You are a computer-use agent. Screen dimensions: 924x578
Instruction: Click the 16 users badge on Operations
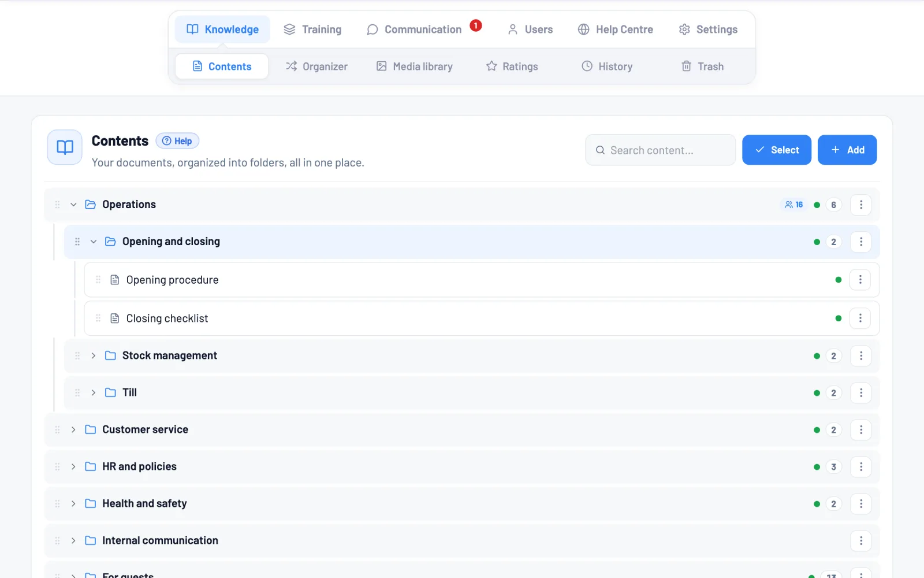click(794, 205)
